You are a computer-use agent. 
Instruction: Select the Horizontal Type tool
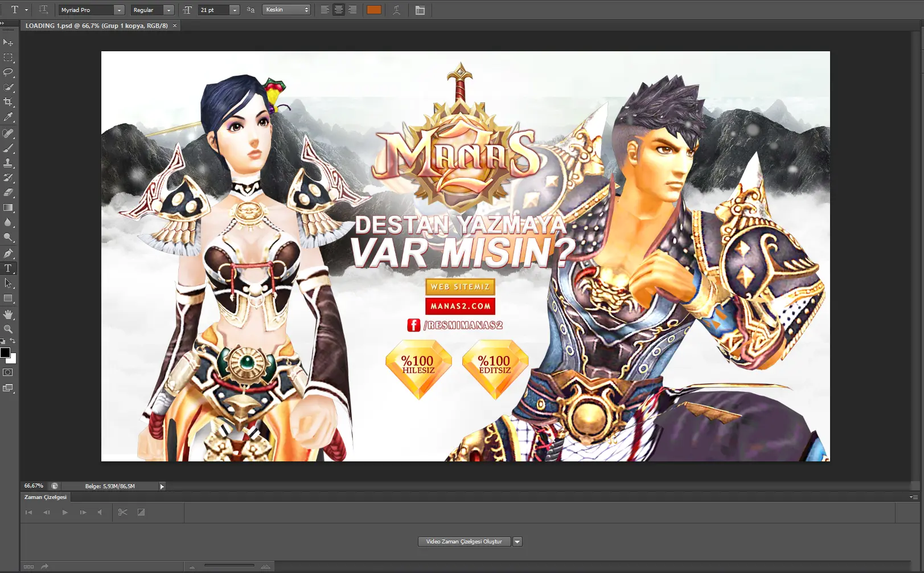tap(8, 268)
